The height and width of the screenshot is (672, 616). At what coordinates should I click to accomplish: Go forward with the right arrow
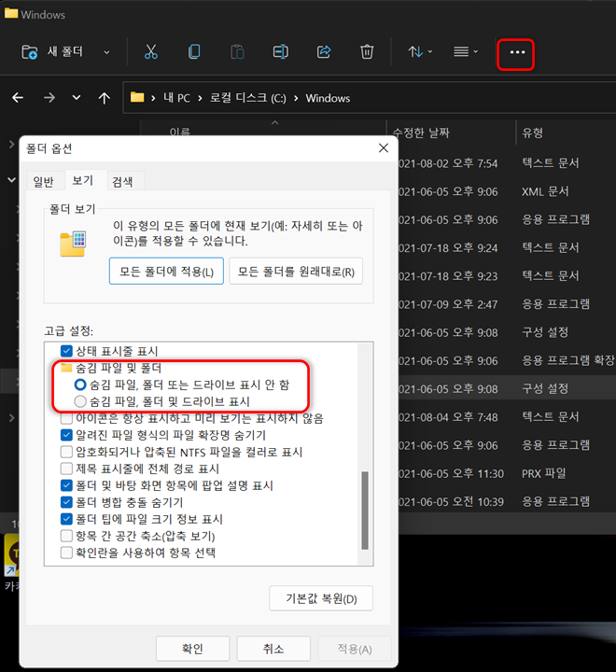click(x=49, y=98)
